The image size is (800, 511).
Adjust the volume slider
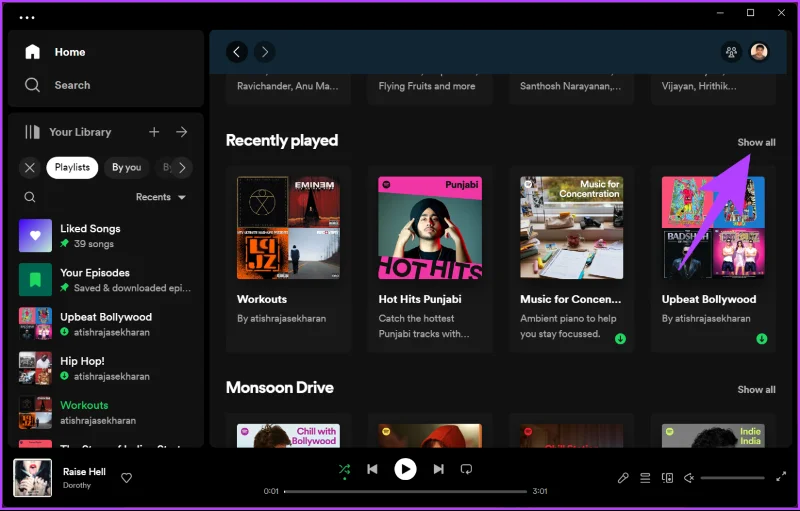coord(732,478)
